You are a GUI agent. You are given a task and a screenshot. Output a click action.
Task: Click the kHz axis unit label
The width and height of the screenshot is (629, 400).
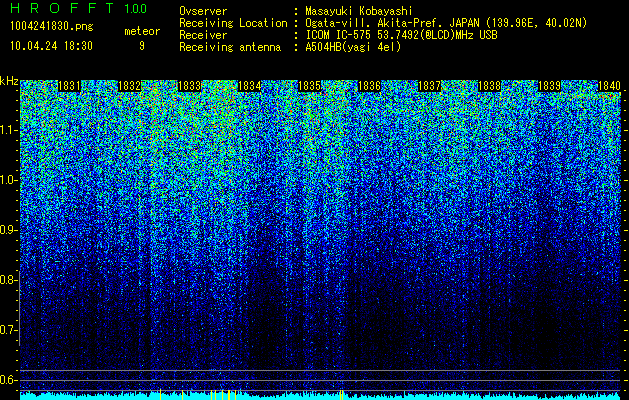[x=9, y=81]
